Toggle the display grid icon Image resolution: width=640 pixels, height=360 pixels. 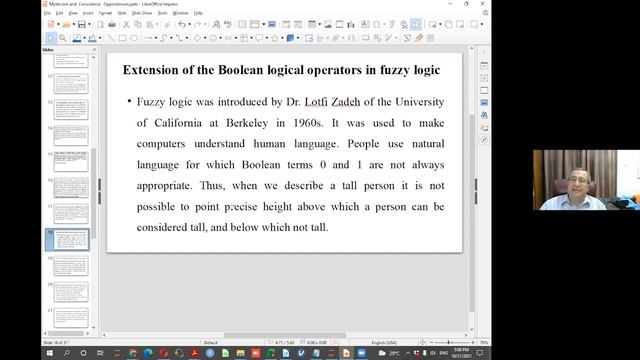coord(242,24)
